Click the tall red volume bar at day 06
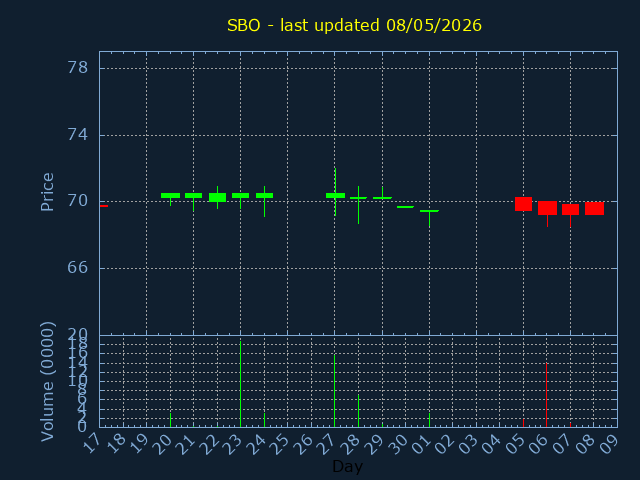Screen dimensions: 640x480 pyautogui.click(x=547, y=395)
